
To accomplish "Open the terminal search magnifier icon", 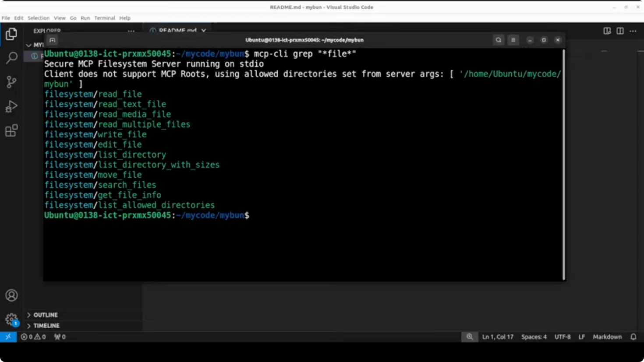I will coord(498,40).
